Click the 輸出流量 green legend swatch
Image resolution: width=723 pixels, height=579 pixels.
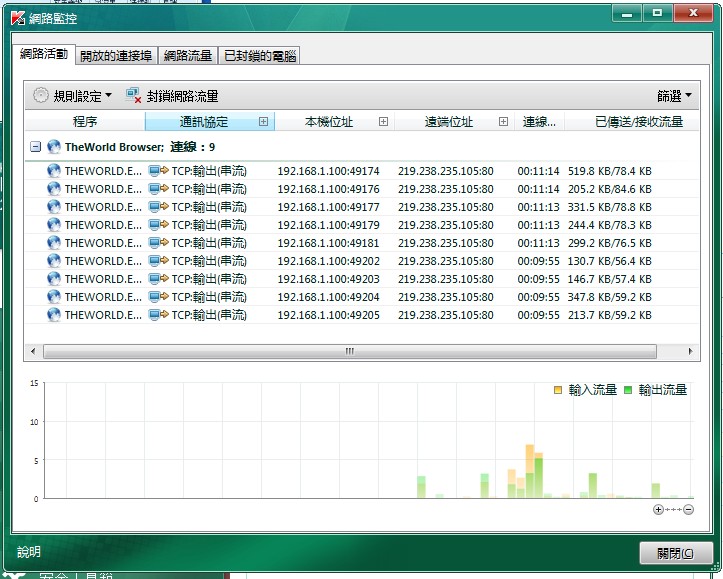click(628, 390)
